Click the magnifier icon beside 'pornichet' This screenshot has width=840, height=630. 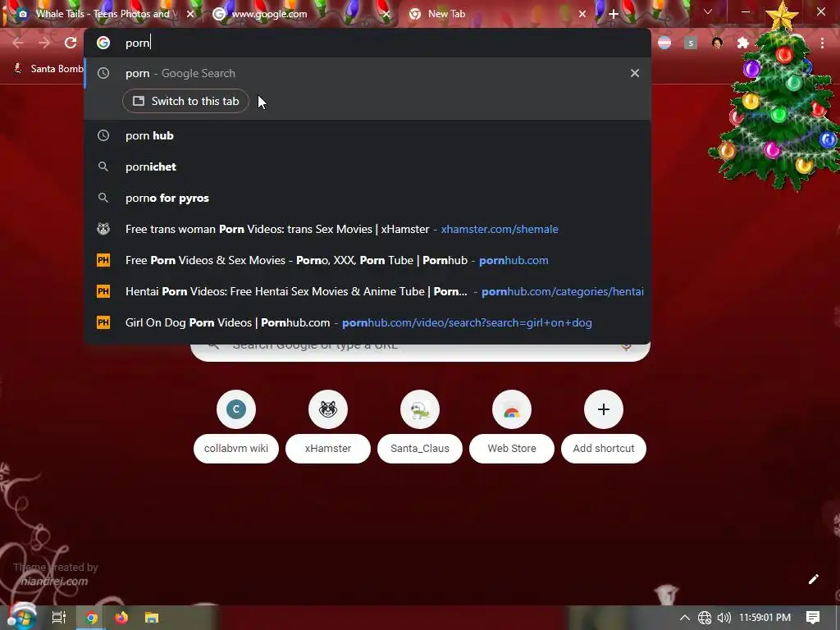point(103,167)
